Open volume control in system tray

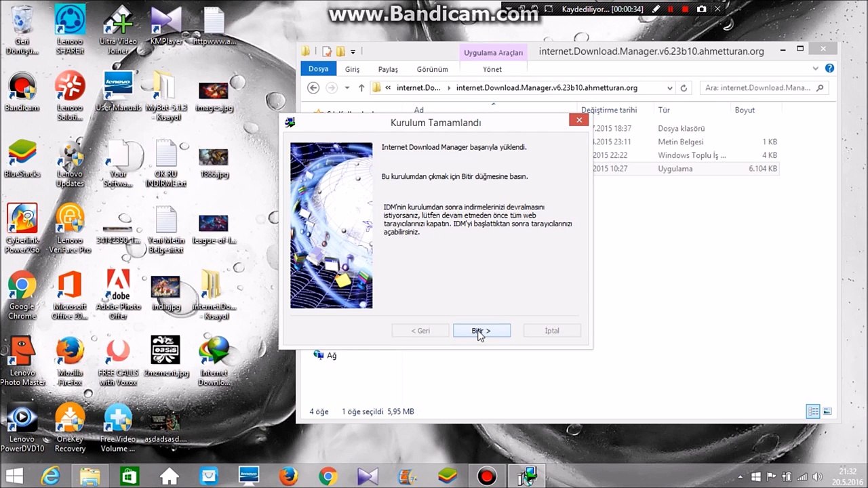click(817, 477)
